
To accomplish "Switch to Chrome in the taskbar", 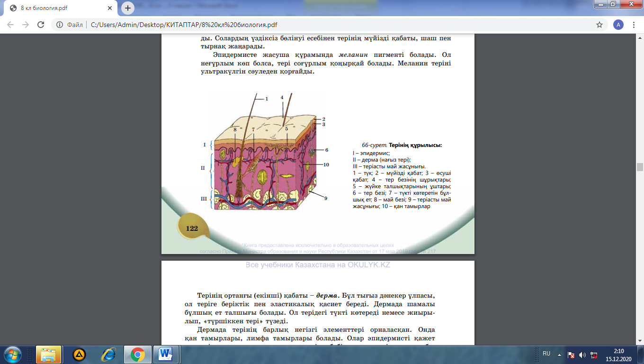I will click(x=138, y=354).
